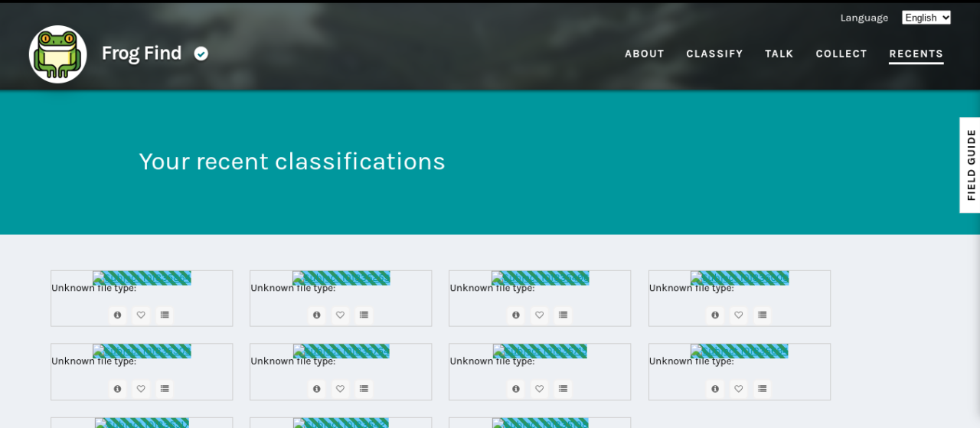Open the Field Guide side tab
Viewport: 980px width, 428px height.
(970, 165)
